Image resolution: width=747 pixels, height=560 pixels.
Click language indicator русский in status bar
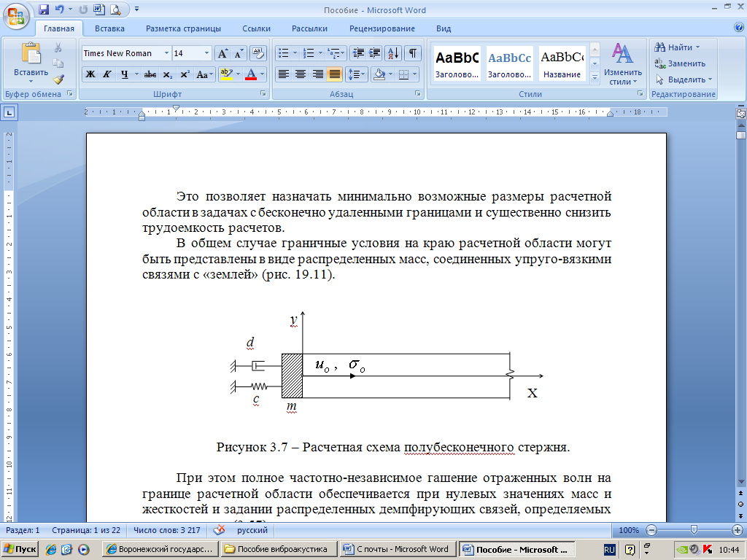tap(252, 530)
